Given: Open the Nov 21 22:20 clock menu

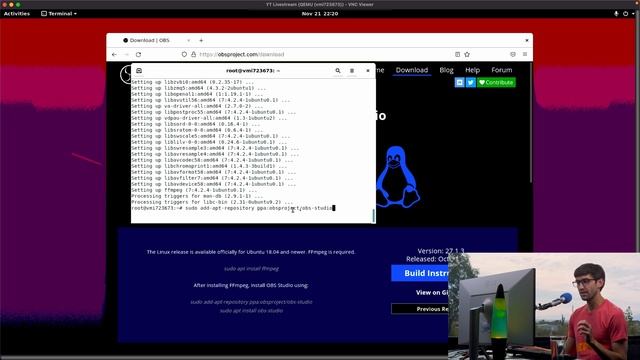Looking at the screenshot, I should 320,13.
